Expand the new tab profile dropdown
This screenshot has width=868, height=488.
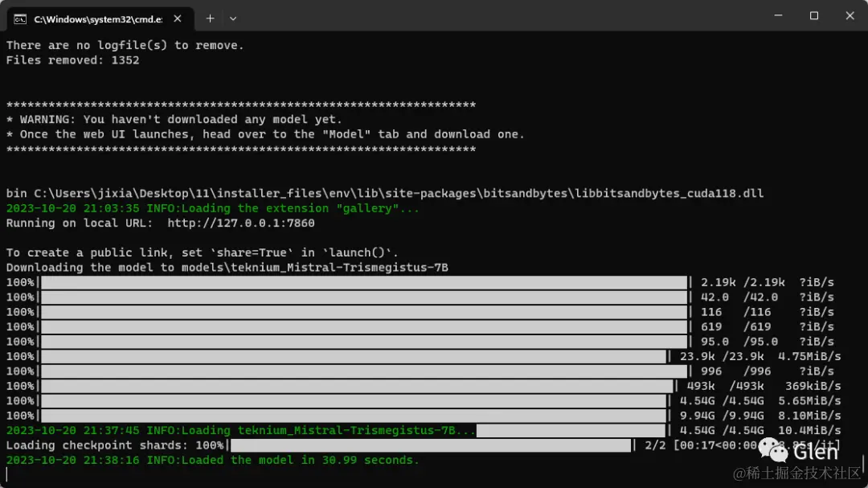pos(233,18)
